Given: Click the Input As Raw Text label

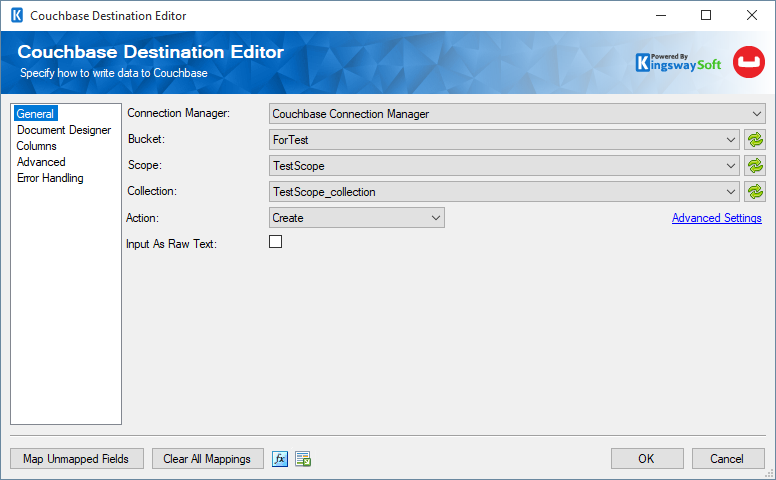Looking at the screenshot, I should (x=171, y=244).
